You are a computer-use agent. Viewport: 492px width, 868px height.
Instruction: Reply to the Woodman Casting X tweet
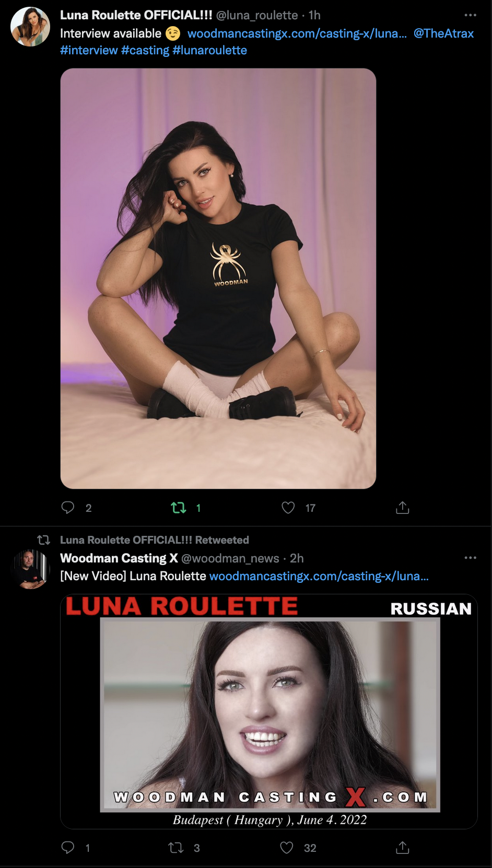click(x=68, y=848)
